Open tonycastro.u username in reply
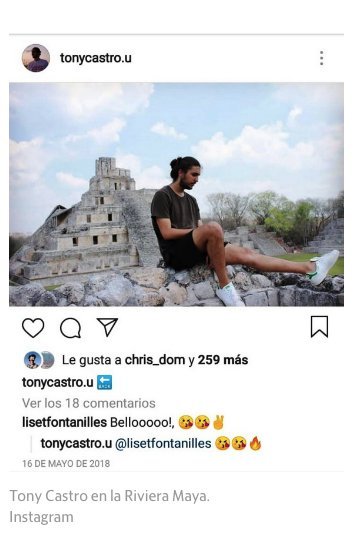This screenshot has width=362, height=549. click(76, 444)
